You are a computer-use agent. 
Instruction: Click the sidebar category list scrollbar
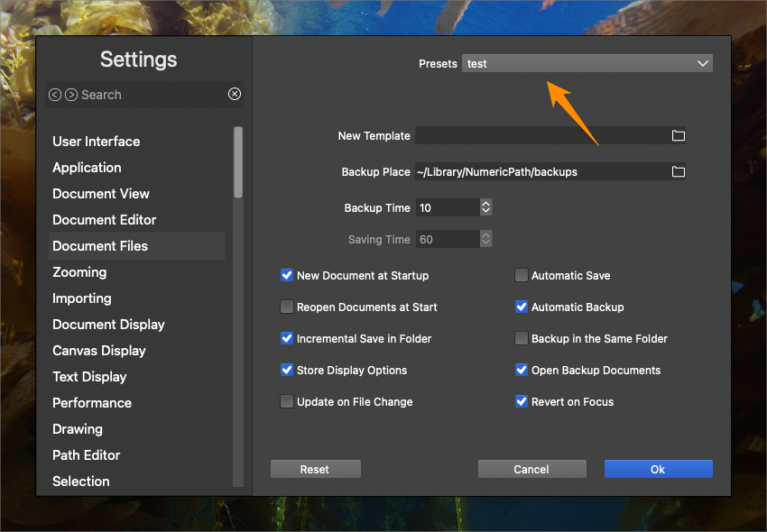[x=238, y=162]
